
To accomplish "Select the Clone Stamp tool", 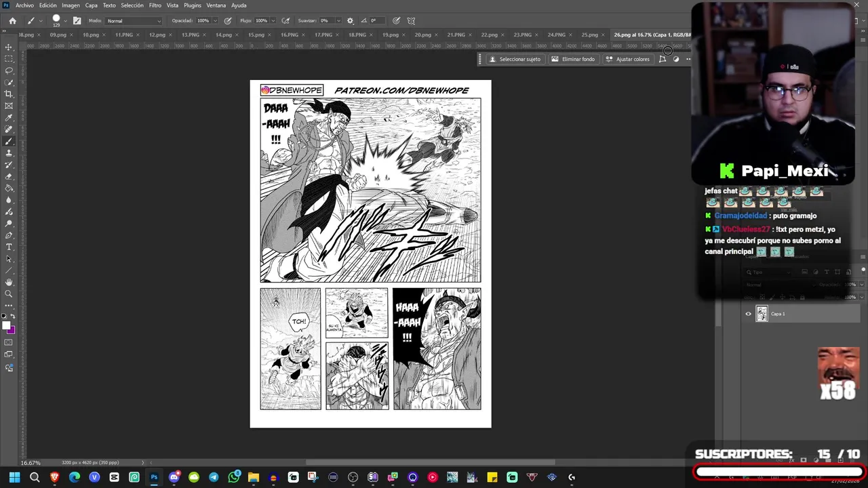I will 9,153.
